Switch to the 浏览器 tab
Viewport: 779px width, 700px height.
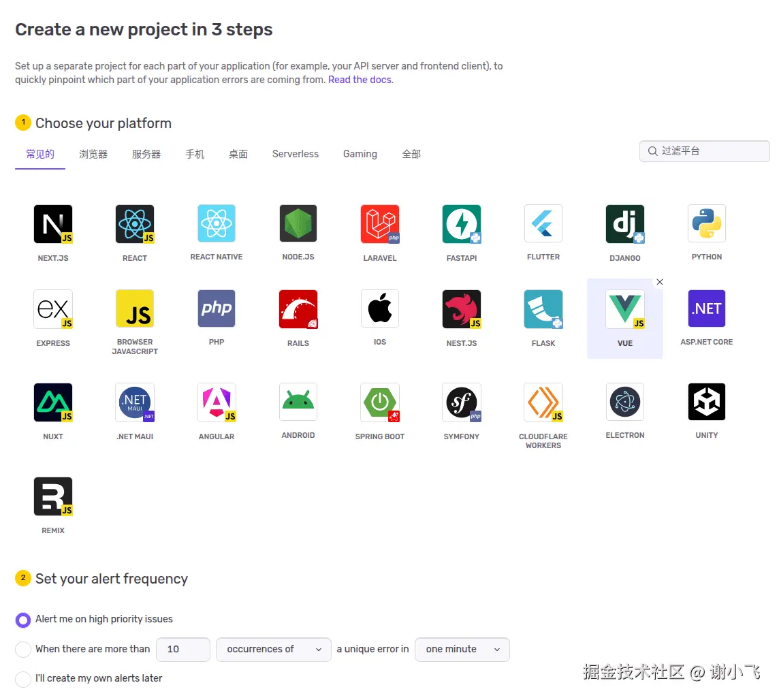pyautogui.click(x=93, y=154)
